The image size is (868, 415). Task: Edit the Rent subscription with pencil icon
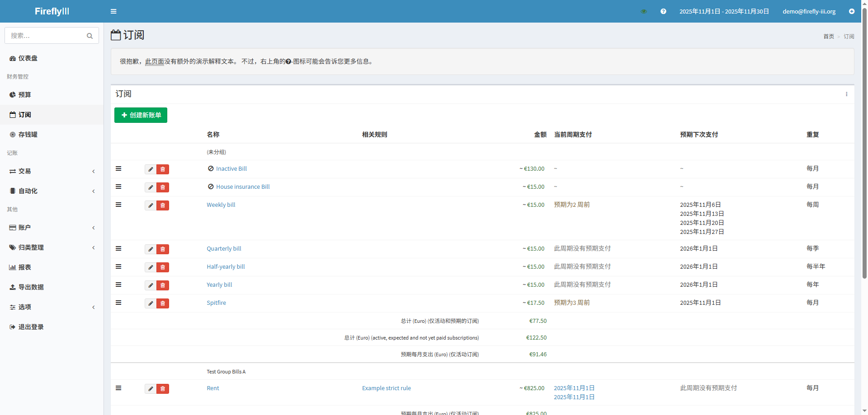(151, 389)
